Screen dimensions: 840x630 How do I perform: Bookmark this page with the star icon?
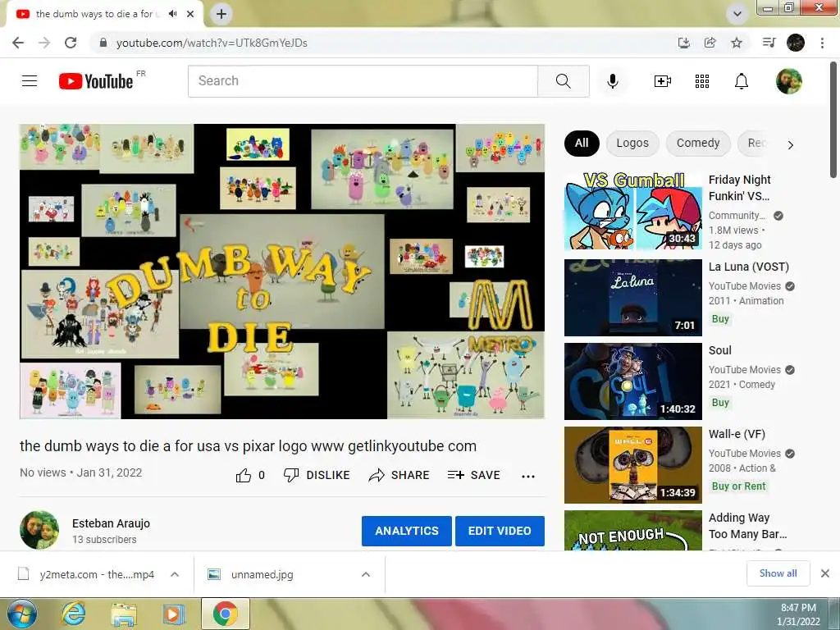(x=737, y=43)
